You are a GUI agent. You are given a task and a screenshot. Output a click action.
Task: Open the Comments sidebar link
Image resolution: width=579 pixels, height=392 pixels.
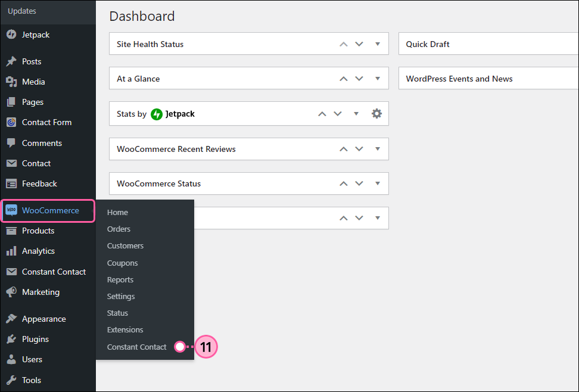tap(42, 143)
